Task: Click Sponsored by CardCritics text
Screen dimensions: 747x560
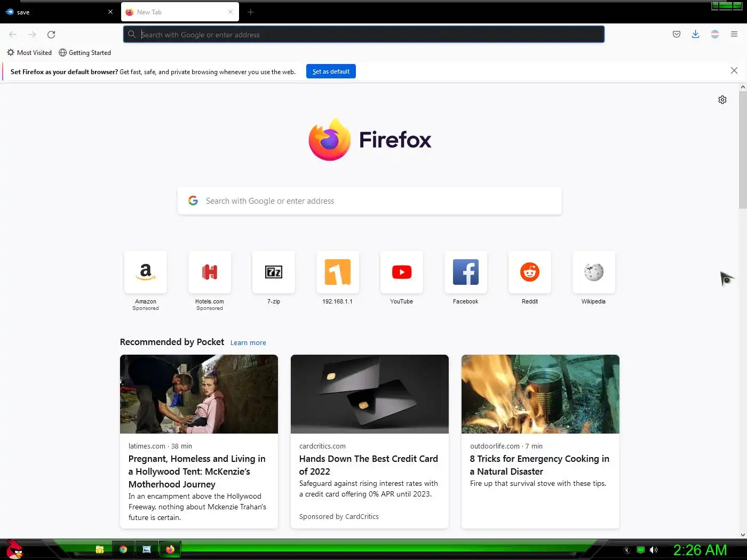Action: point(339,517)
